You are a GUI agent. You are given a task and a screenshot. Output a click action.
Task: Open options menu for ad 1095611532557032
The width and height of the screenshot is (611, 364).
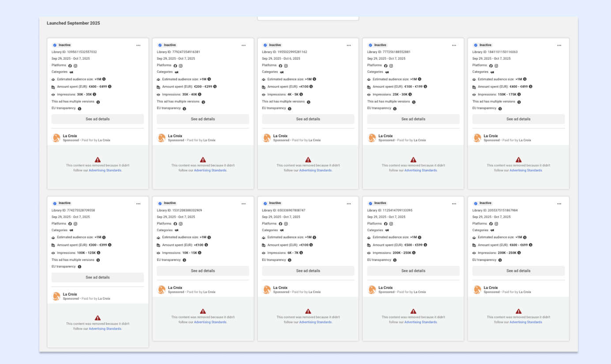click(138, 45)
